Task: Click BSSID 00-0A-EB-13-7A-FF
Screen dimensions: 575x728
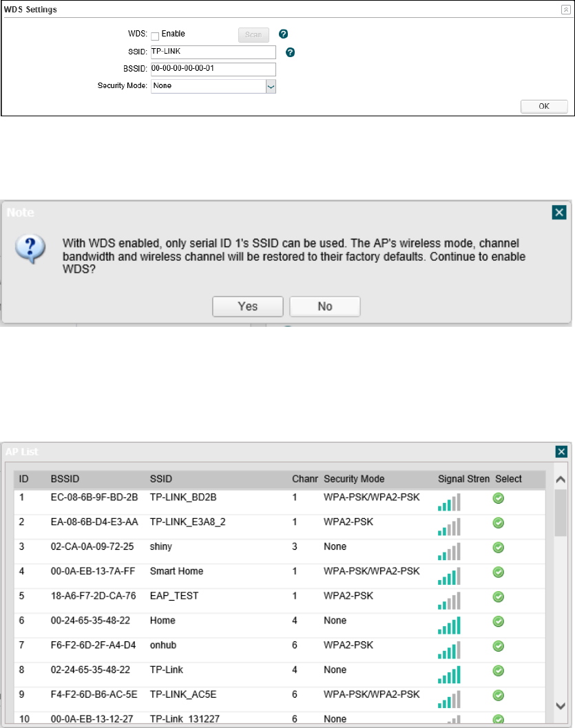Action: (x=93, y=571)
